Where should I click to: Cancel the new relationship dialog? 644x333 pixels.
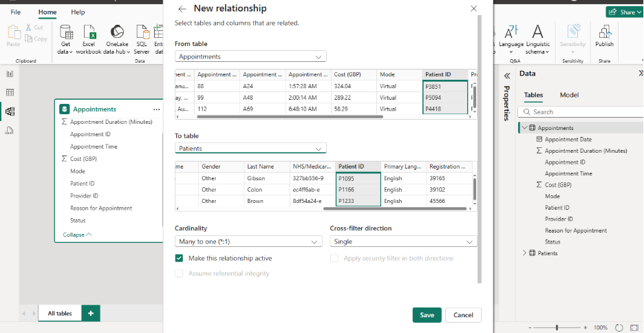coord(463,315)
